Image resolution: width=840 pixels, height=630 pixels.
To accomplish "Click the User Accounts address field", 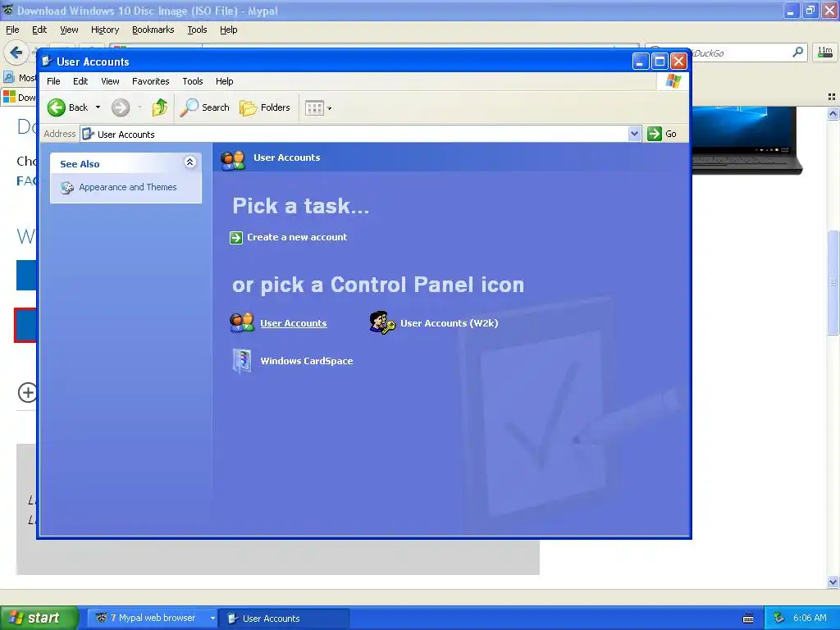I will pyautogui.click(x=354, y=134).
